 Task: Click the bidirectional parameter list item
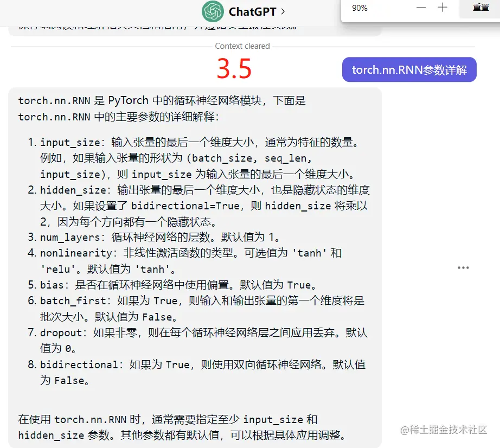pos(197,372)
